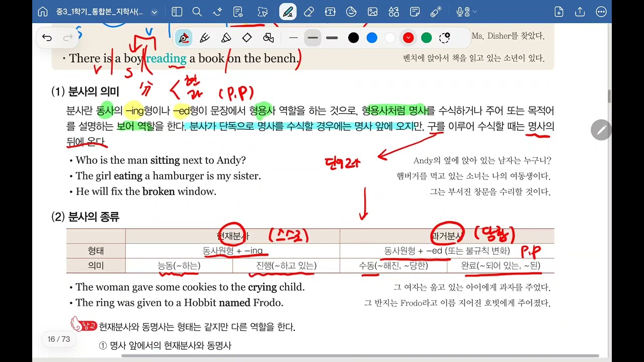Tap sentence about the crying child
The width and height of the screenshot is (644, 362).
190,287
